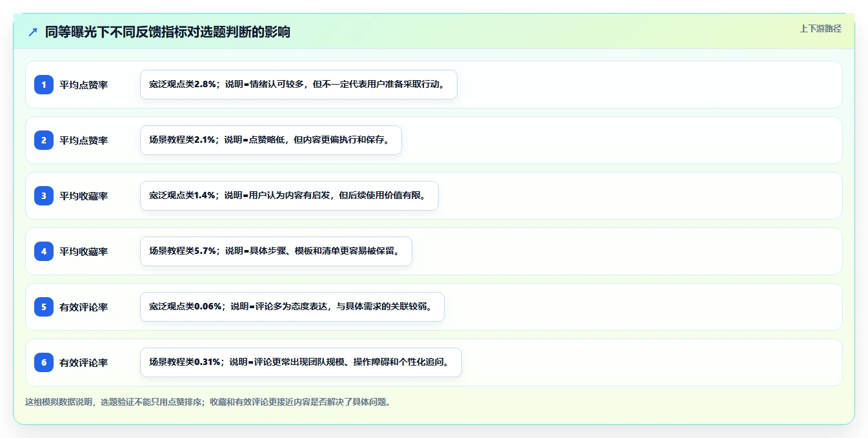Image resolution: width=868 pixels, height=438 pixels.
Task: Open the 场景教程类0.31% description box
Action: point(301,362)
